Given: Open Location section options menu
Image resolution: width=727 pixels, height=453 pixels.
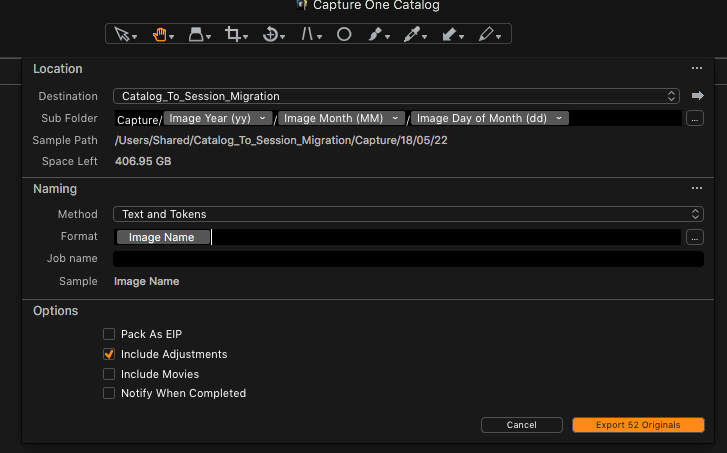Looking at the screenshot, I should (x=697, y=68).
